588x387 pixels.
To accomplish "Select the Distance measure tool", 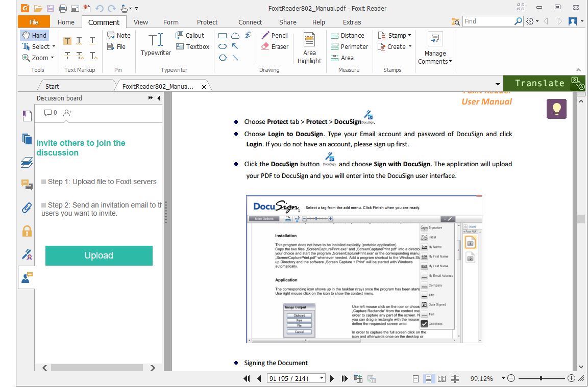I will point(347,35).
